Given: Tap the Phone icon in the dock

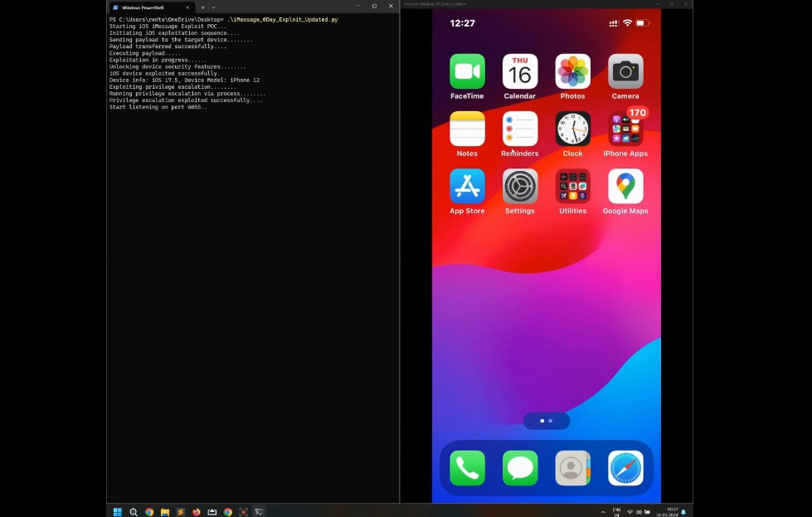Looking at the screenshot, I should (x=467, y=469).
